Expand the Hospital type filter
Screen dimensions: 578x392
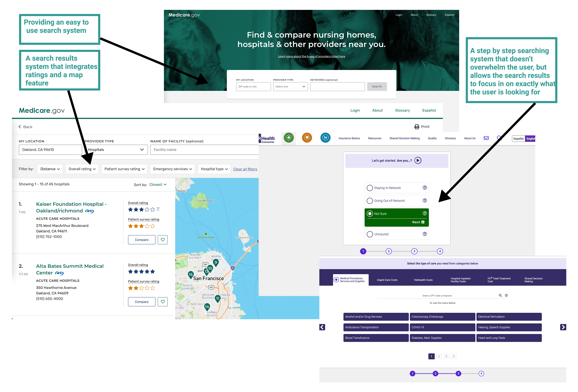(x=214, y=169)
